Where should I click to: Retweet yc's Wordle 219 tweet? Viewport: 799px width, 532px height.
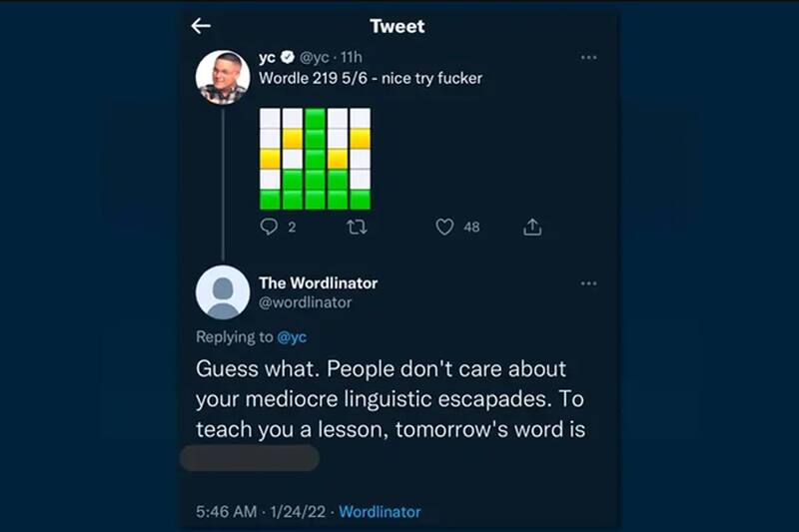pos(355,228)
